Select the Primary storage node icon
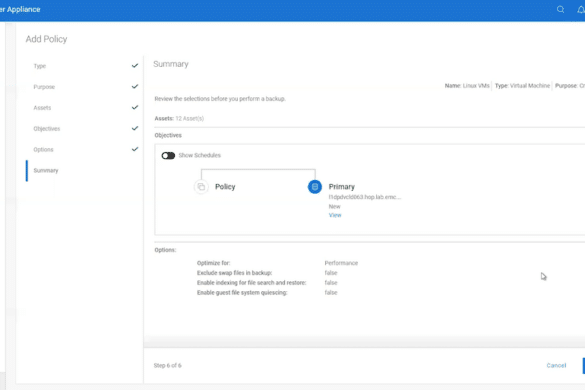This screenshot has height=390, width=585. point(315,187)
